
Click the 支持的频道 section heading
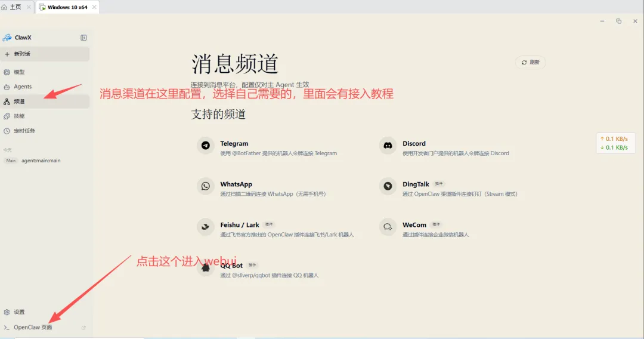click(218, 114)
